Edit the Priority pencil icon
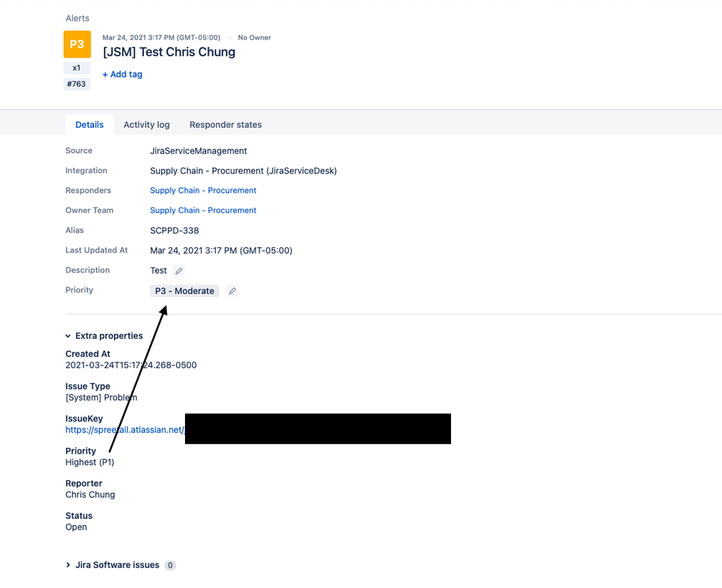Screen dimensions: 722x588 (x=233, y=291)
